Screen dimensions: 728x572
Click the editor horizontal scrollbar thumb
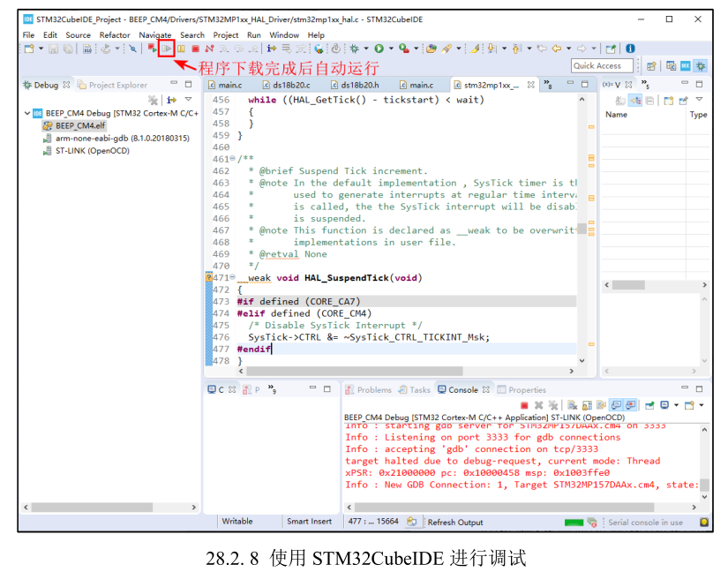(355, 371)
